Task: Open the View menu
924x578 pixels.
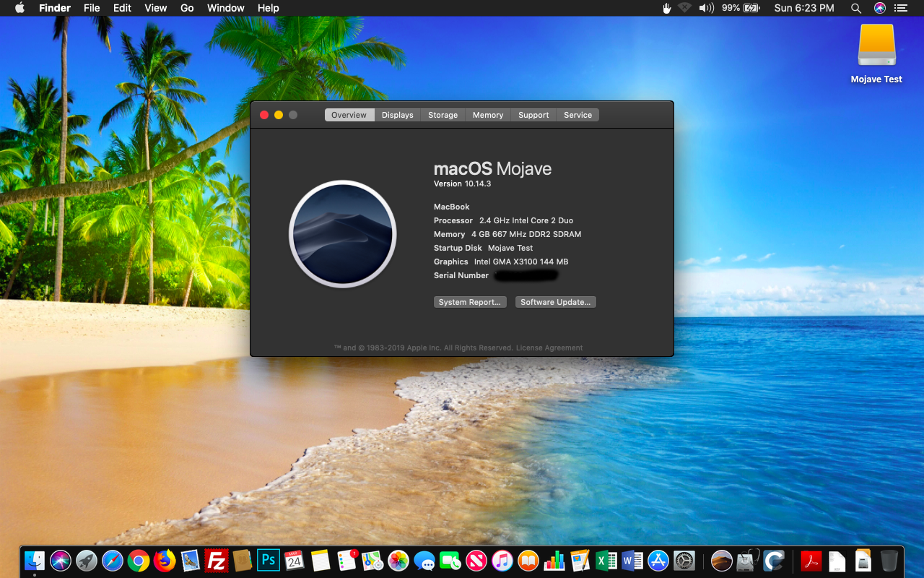Action: click(156, 8)
